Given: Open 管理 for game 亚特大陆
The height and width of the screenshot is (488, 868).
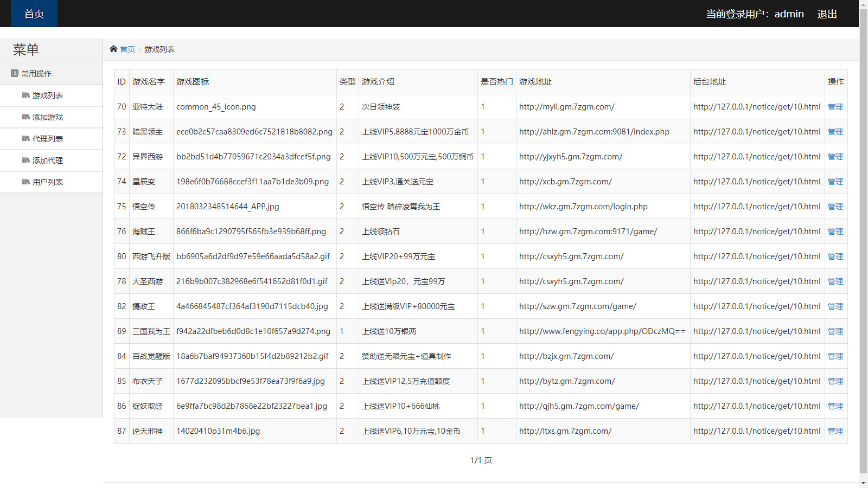Looking at the screenshot, I should [835, 107].
